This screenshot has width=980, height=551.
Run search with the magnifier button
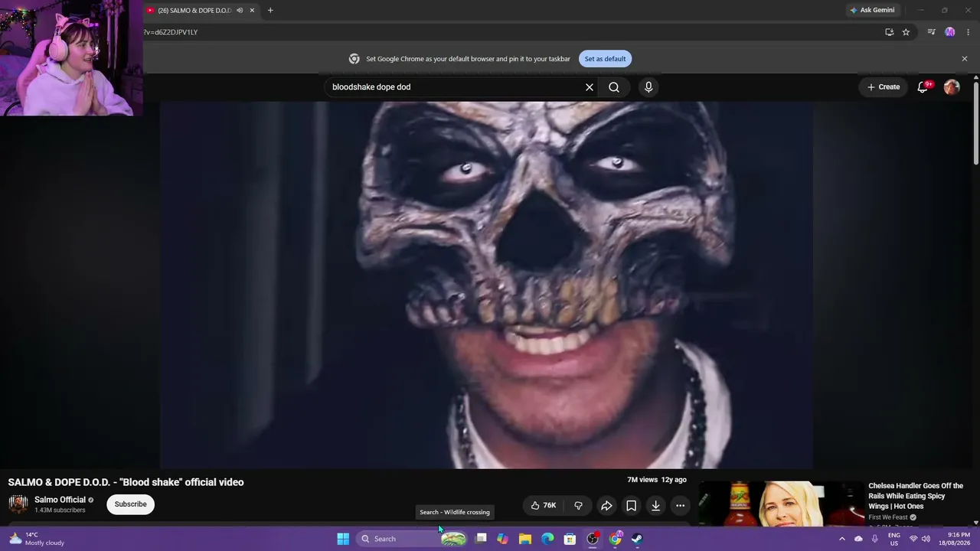pos(614,87)
